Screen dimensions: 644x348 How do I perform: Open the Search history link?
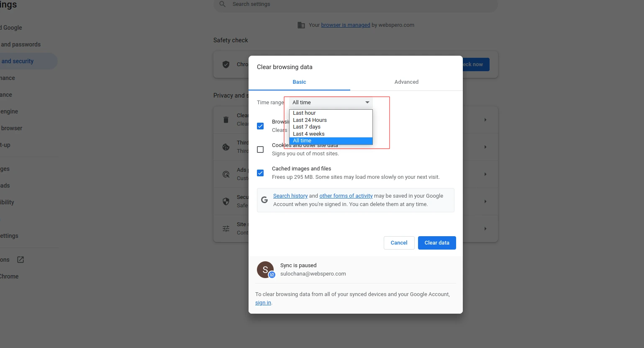[x=290, y=196]
